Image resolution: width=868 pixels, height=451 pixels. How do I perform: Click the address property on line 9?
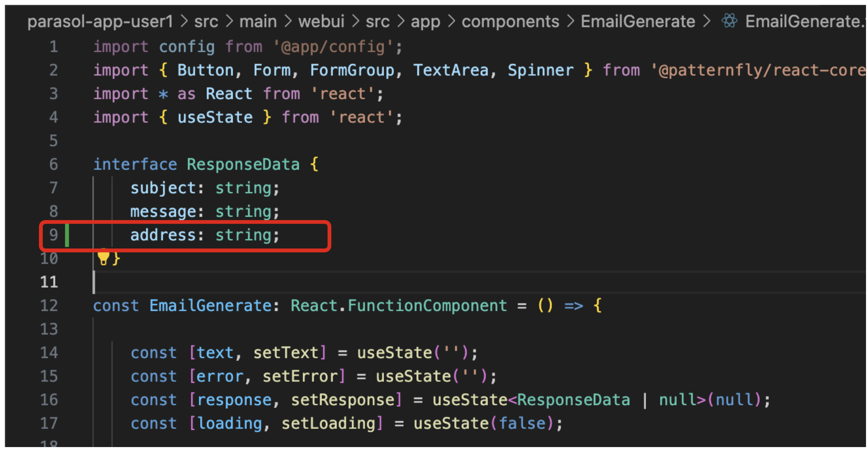(163, 235)
